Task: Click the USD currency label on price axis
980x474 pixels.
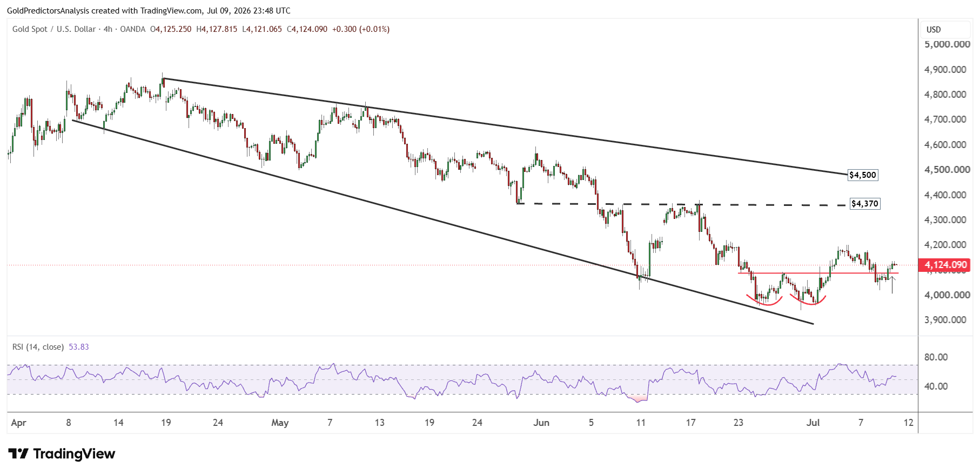Action: [x=934, y=30]
